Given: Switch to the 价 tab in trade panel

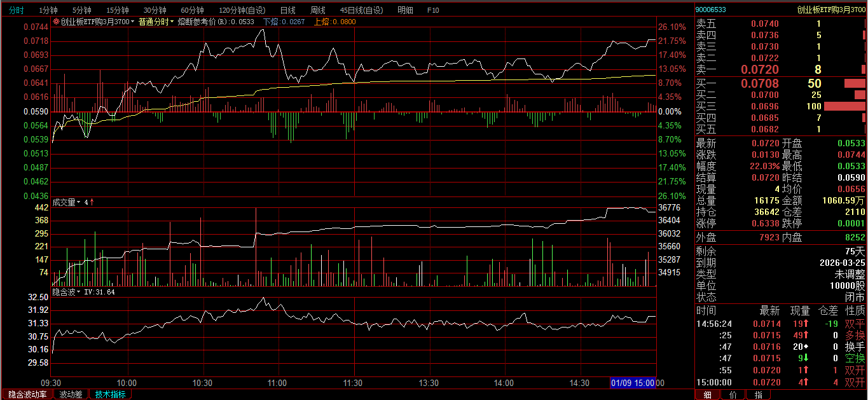Looking at the screenshot, I should (733, 395).
